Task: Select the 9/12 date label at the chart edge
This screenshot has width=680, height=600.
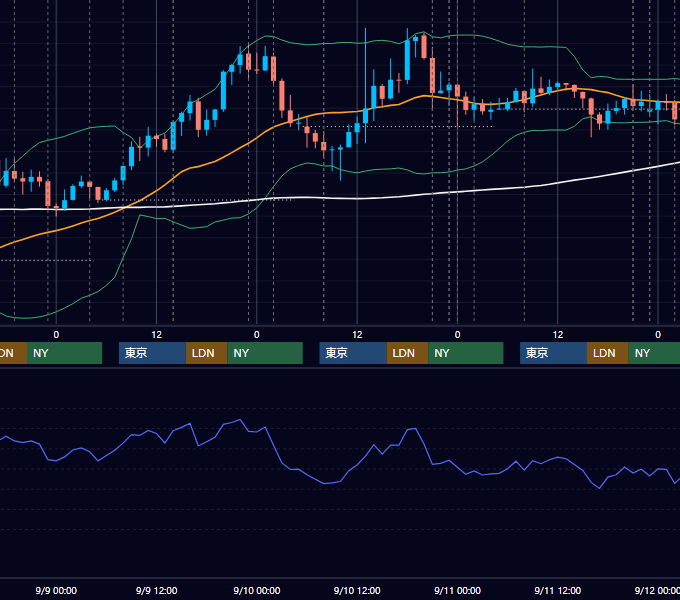Action: 657,590
